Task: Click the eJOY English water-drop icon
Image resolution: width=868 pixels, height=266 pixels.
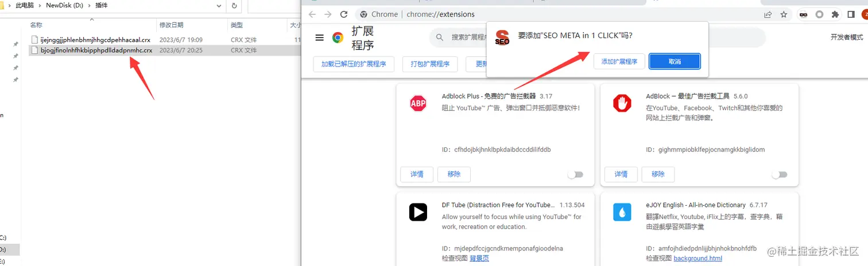Action: (622, 212)
